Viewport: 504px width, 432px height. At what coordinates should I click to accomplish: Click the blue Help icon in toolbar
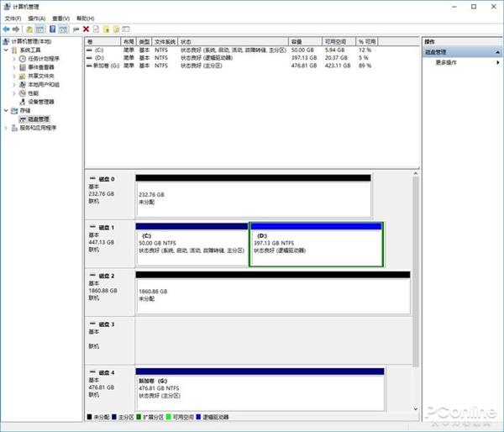(x=51, y=29)
